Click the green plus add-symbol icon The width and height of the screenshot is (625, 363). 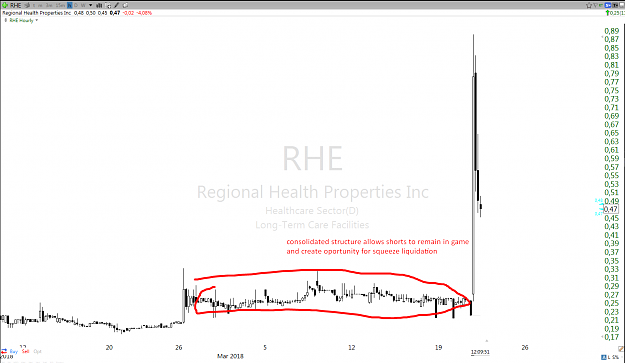coord(5,5)
